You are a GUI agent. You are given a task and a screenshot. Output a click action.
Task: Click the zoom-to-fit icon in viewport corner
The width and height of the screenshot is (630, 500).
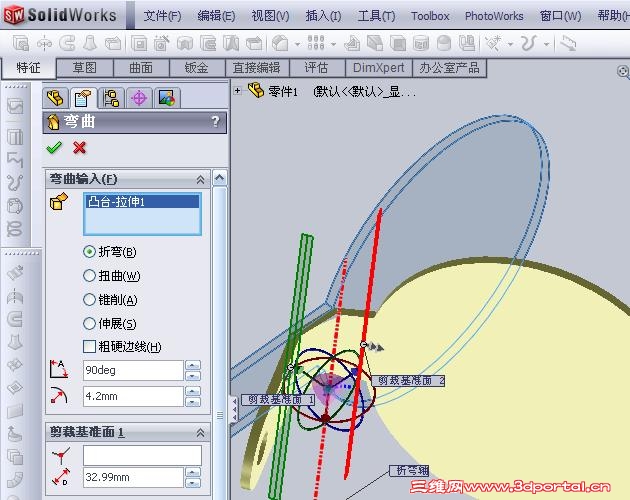(x=623, y=72)
